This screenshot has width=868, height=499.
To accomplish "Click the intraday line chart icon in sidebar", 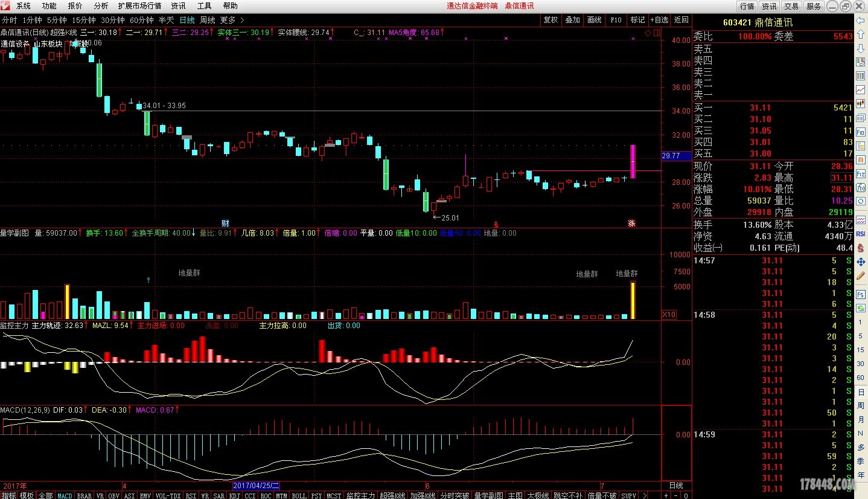I will (861, 90).
